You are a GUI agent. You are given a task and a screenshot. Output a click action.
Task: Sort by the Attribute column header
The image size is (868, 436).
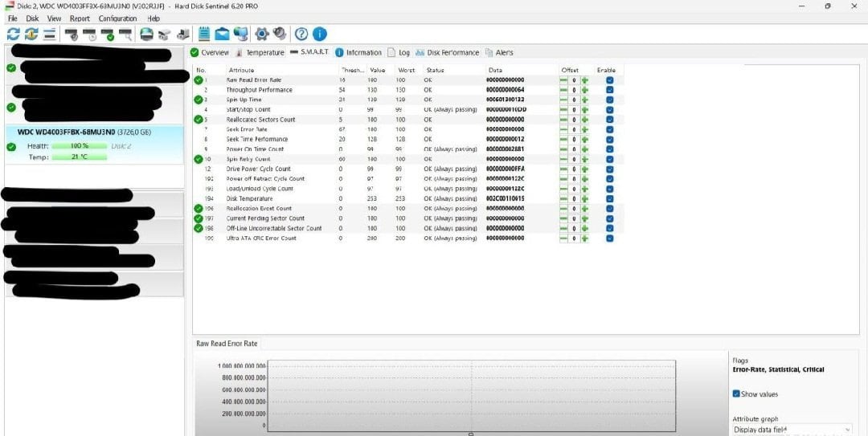(241, 71)
